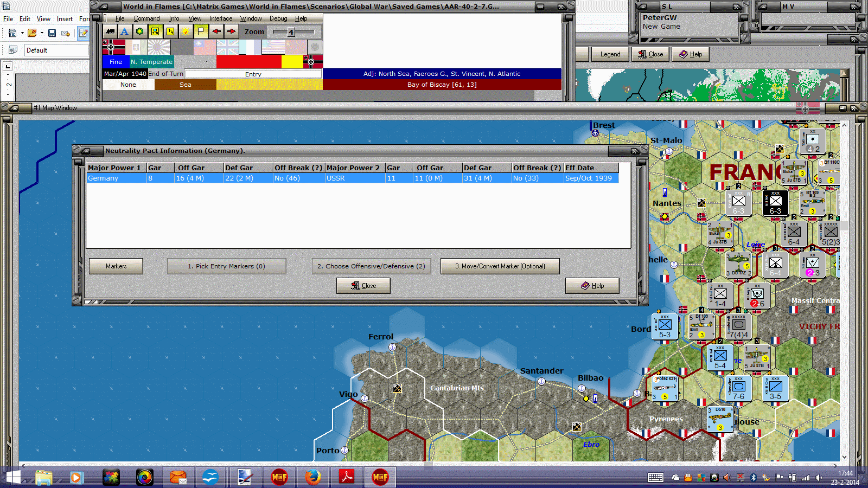Screen dimensions: 868x488
Task: Toggle the blue letter A labels icon
Action: (125, 31)
